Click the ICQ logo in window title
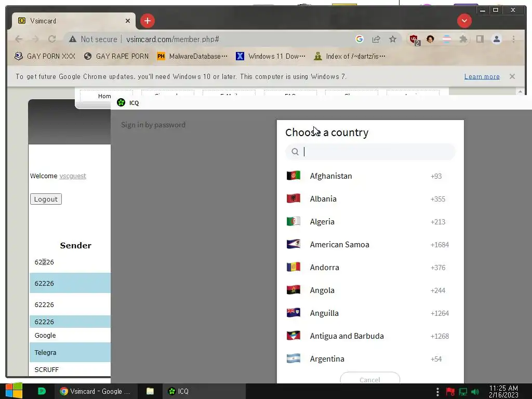 121,102
